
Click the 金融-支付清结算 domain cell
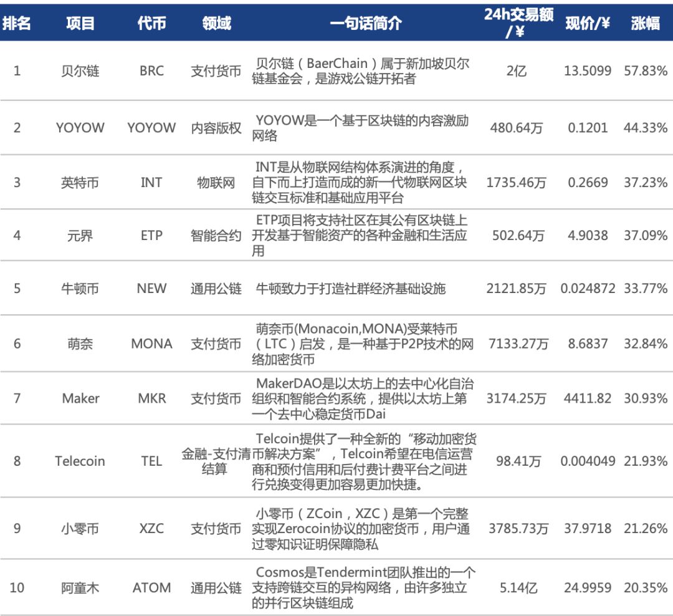(216, 461)
